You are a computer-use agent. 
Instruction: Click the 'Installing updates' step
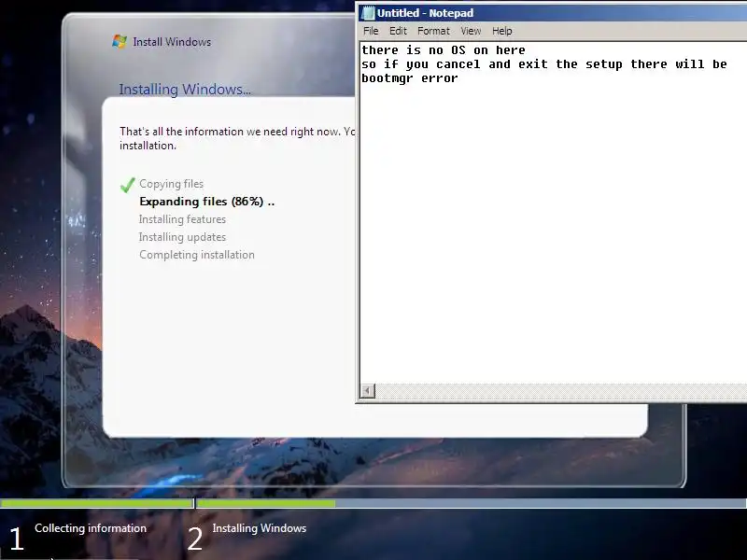coord(182,237)
